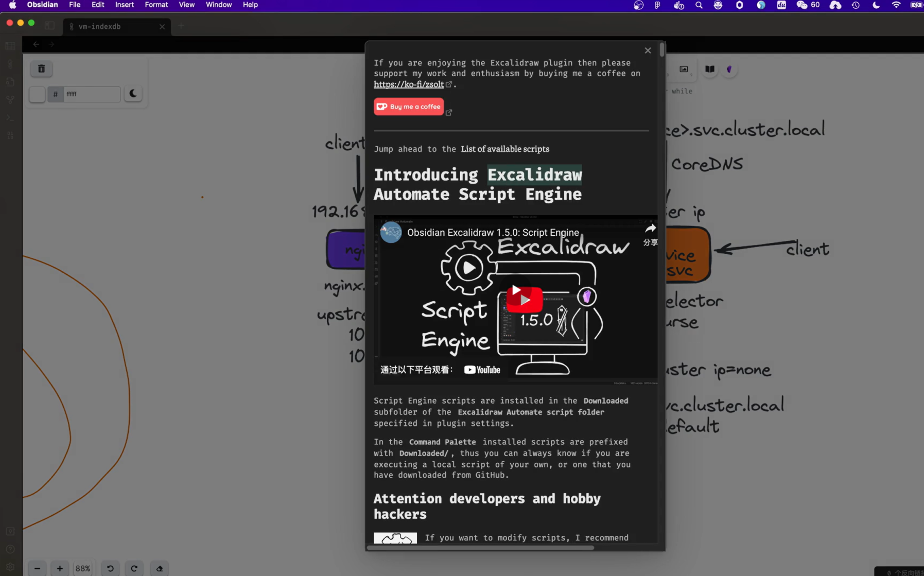The height and width of the screenshot is (576, 924).
Task: Select the insert image tool icon
Action: (x=684, y=69)
